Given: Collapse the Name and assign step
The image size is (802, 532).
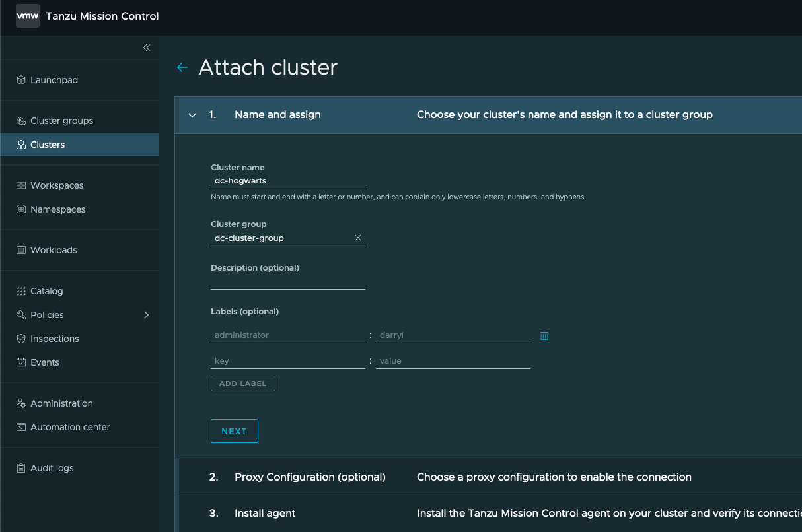Looking at the screenshot, I should click(x=192, y=115).
